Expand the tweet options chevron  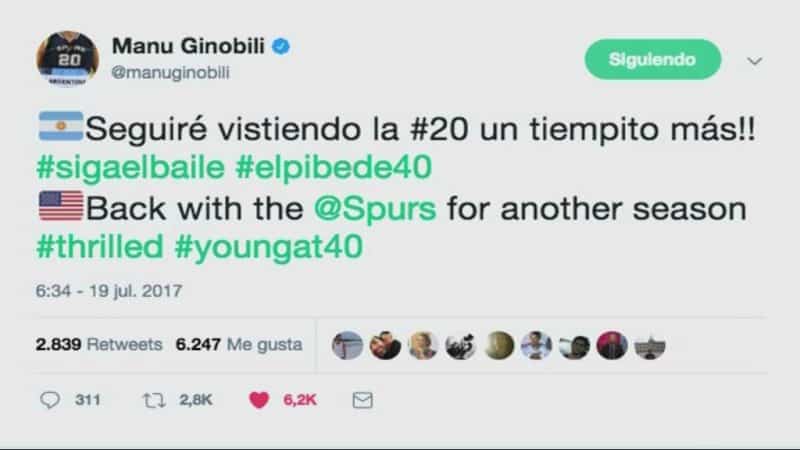755,61
